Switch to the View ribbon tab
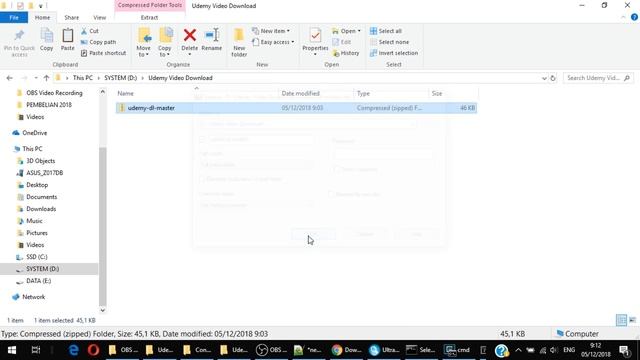Viewport: 640px width, 360px height. click(100, 18)
